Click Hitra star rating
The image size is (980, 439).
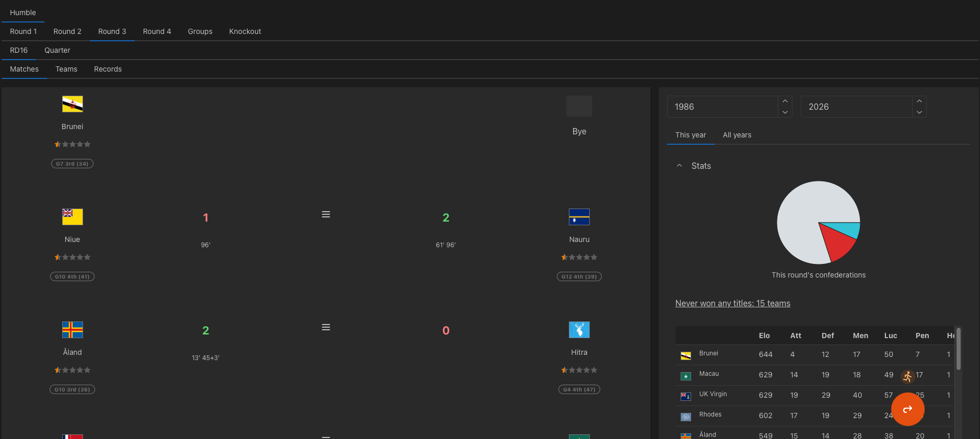pos(579,370)
